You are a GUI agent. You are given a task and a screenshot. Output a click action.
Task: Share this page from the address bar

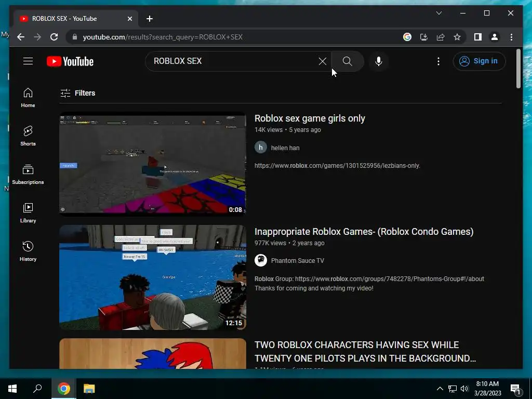coord(441,37)
